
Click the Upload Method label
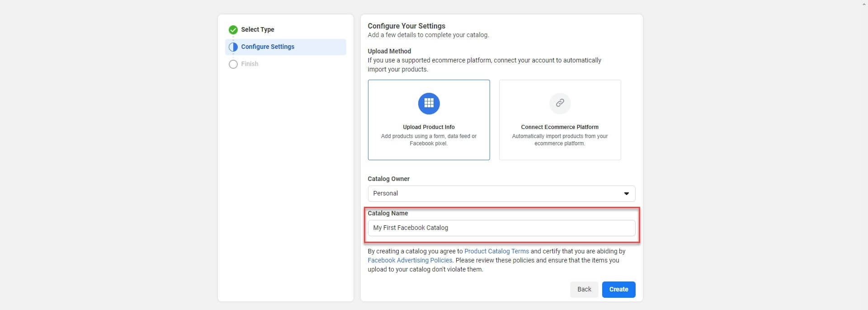(389, 51)
